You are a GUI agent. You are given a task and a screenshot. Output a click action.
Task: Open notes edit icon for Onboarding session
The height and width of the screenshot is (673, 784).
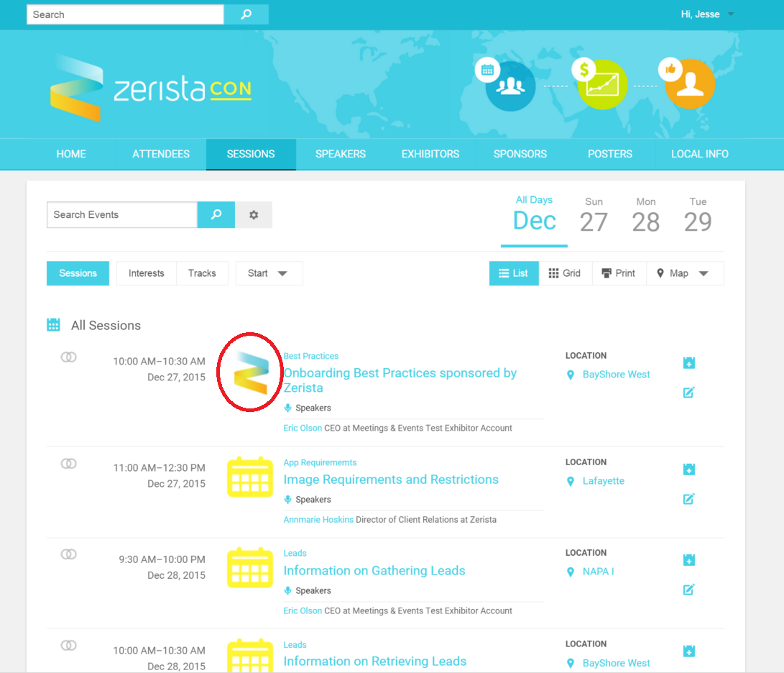[x=689, y=393]
